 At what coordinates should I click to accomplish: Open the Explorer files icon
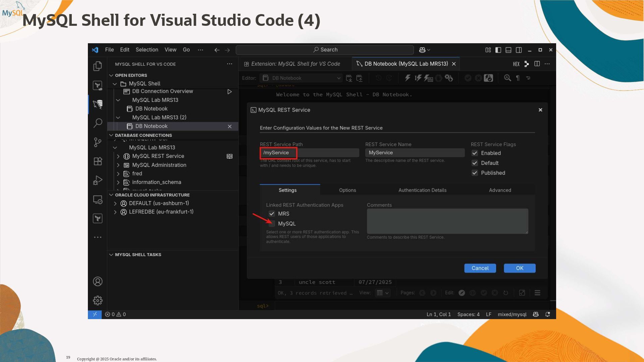click(98, 66)
